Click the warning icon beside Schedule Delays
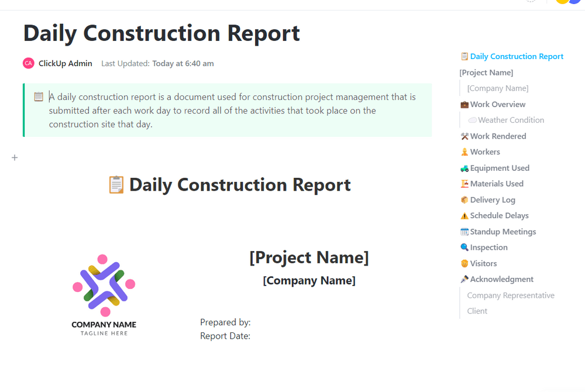The width and height of the screenshot is (585, 392). [x=464, y=216]
